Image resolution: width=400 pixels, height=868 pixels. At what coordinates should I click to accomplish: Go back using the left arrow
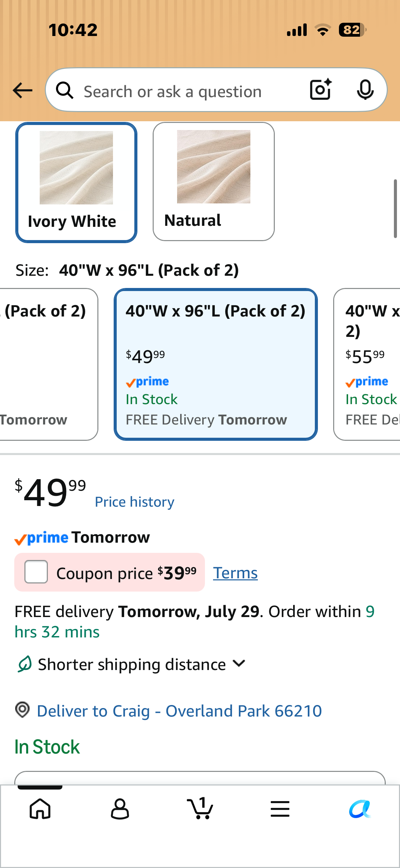tap(22, 90)
